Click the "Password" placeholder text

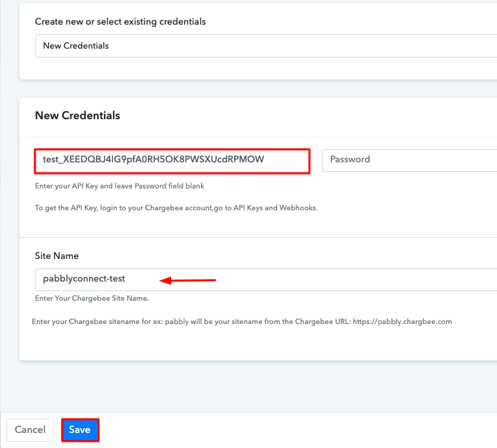[350, 160]
